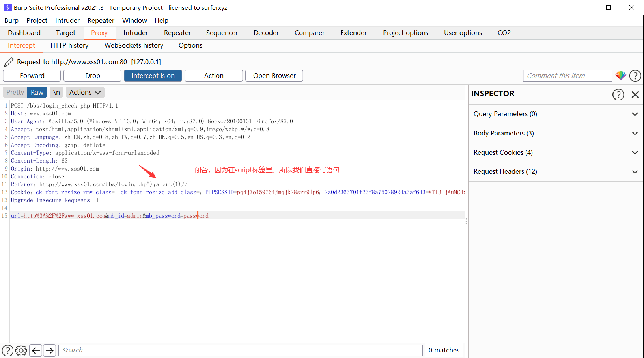Click the Referer header line
The image size is (644, 358).
(x=99, y=184)
